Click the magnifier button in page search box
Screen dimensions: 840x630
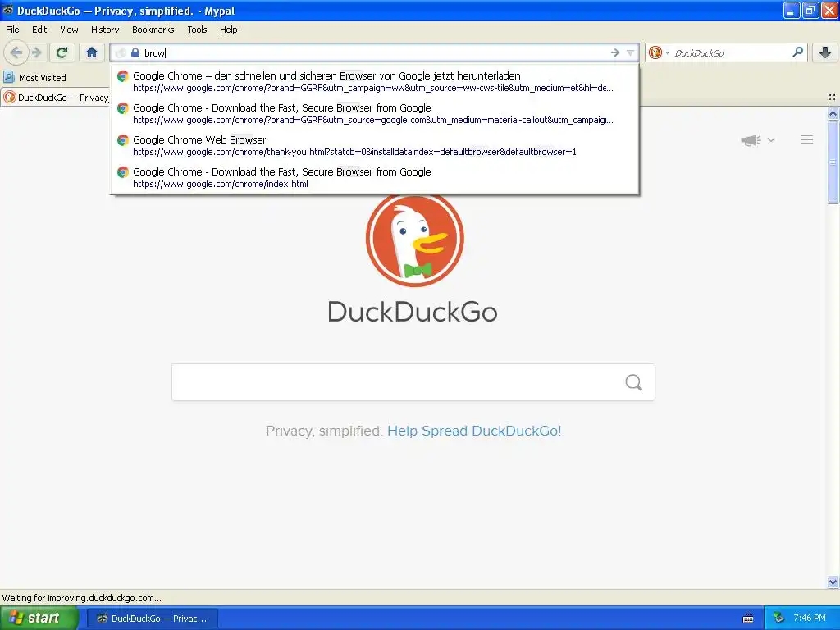[x=634, y=382]
